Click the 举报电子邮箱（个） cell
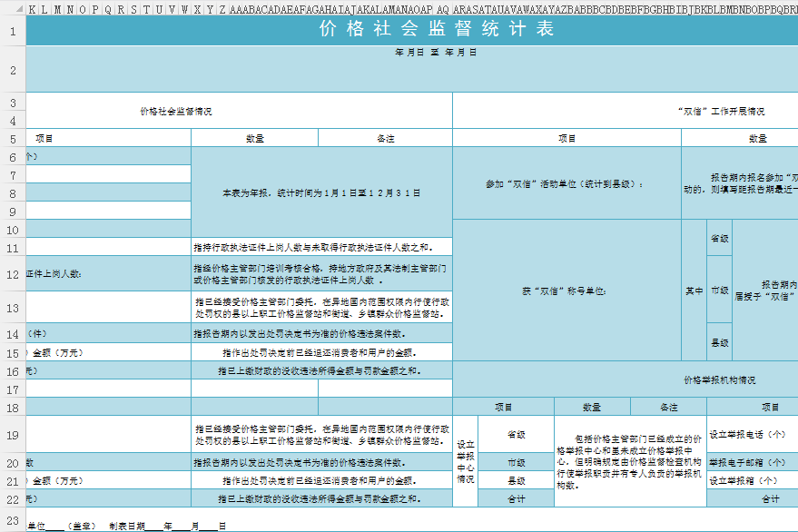Image resolution: width=798 pixels, height=532 pixels. point(752,461)
